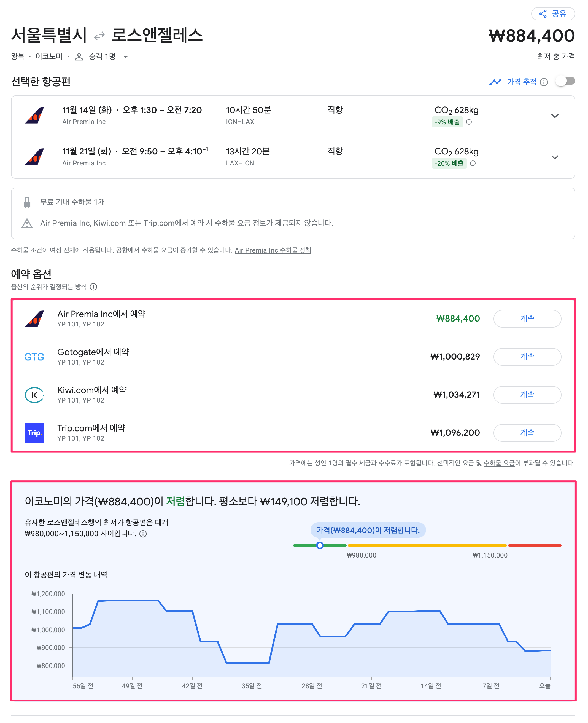Click the Gotogate GTG logo
Screen dimensions: 588x723
coord(34,357)
